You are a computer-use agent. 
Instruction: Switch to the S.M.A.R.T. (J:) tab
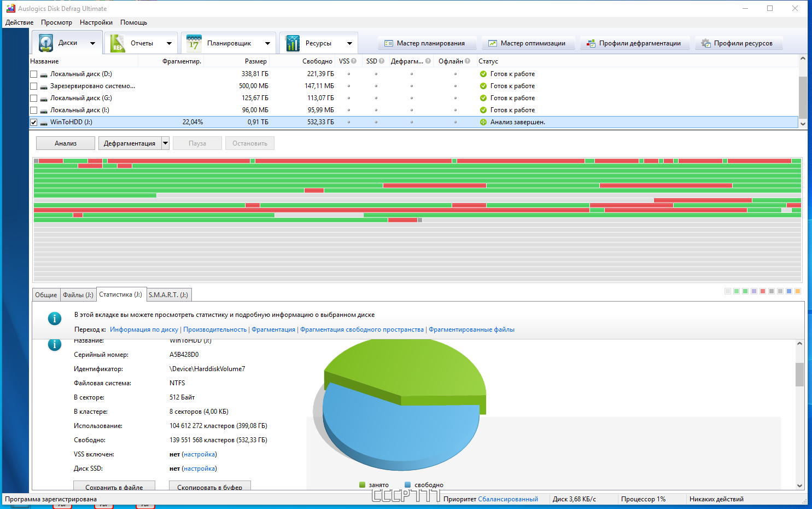(x=168, y=294)
